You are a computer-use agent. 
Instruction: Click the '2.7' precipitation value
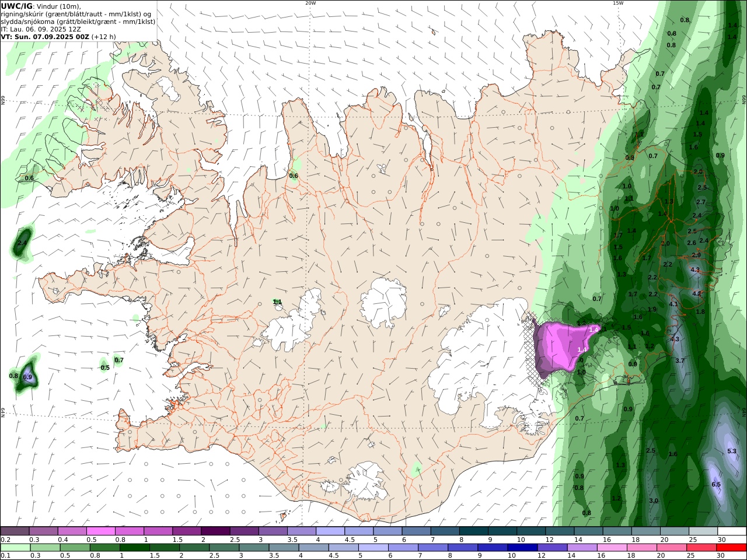click(x=701, y=202)
